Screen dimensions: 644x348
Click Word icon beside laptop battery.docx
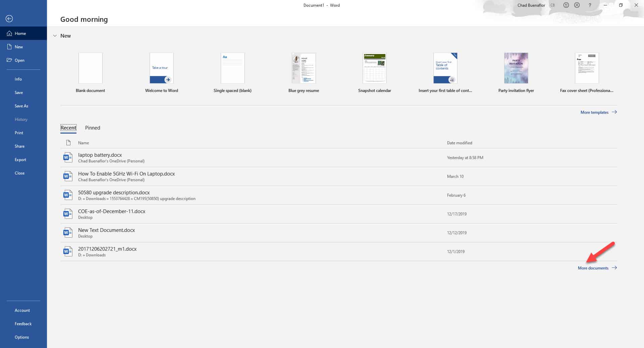[68, 157]
